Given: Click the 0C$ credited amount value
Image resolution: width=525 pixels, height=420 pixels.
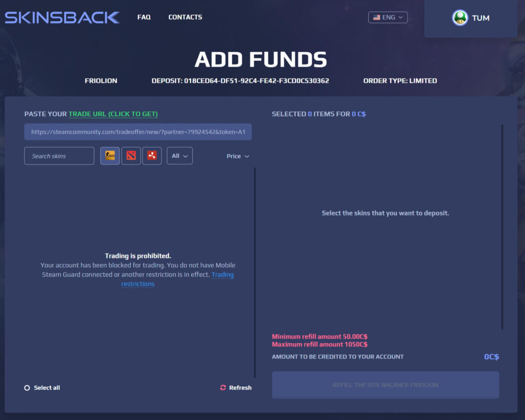Looking at the screenshot, I should pos(491,357).
